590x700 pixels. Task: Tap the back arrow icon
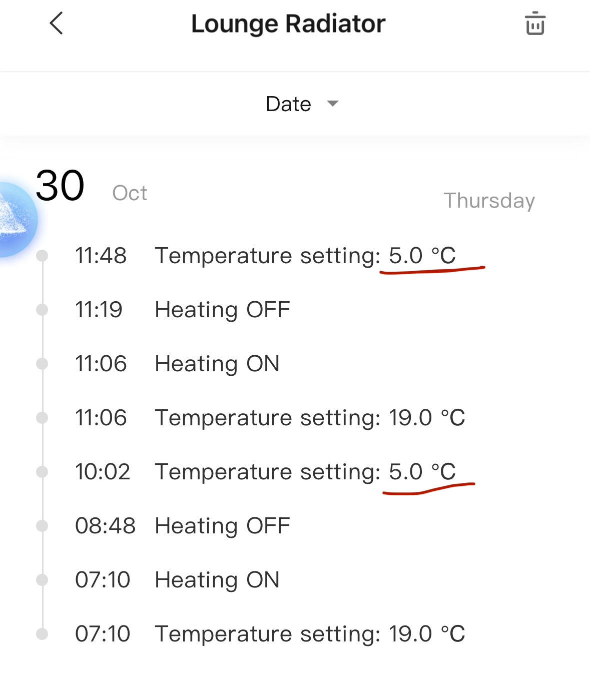pos(57,24)
